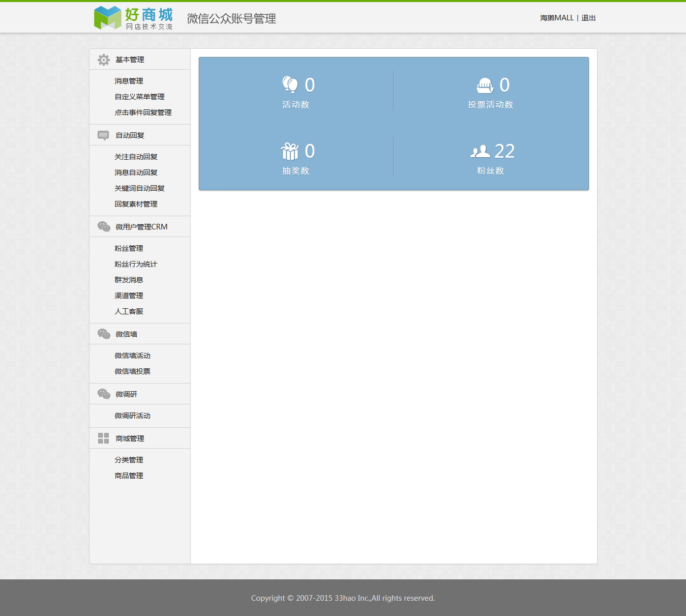Viewport: 686px width, 616px height.
Task: Click the grid icon beside 商城管理
Action: (x=103, y=438)
